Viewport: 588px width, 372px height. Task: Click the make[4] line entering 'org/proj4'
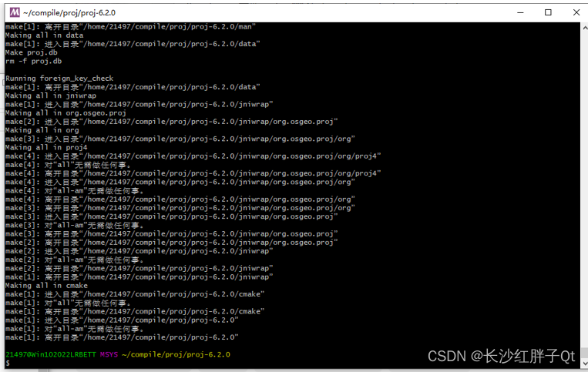[193, 156]
